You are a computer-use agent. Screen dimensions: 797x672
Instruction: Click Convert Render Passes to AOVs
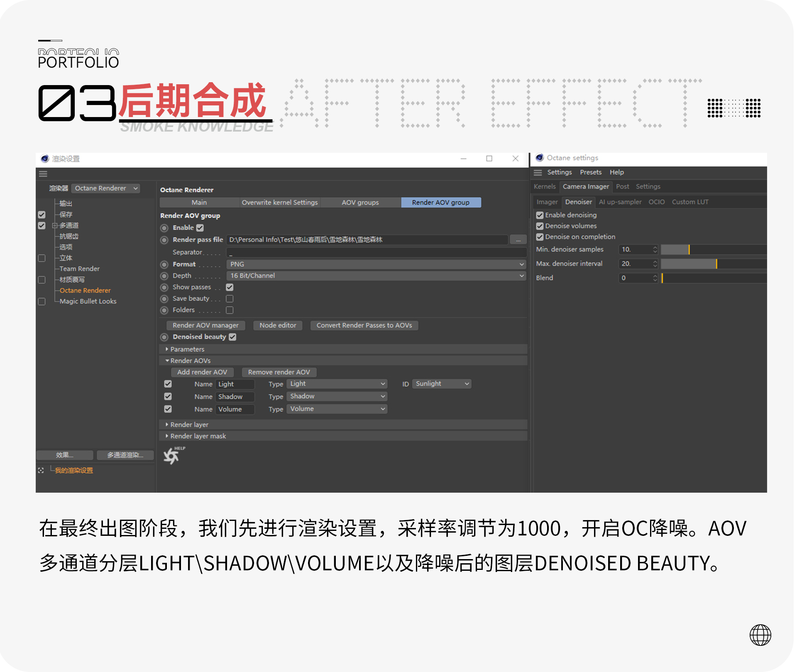click(364, 325)
